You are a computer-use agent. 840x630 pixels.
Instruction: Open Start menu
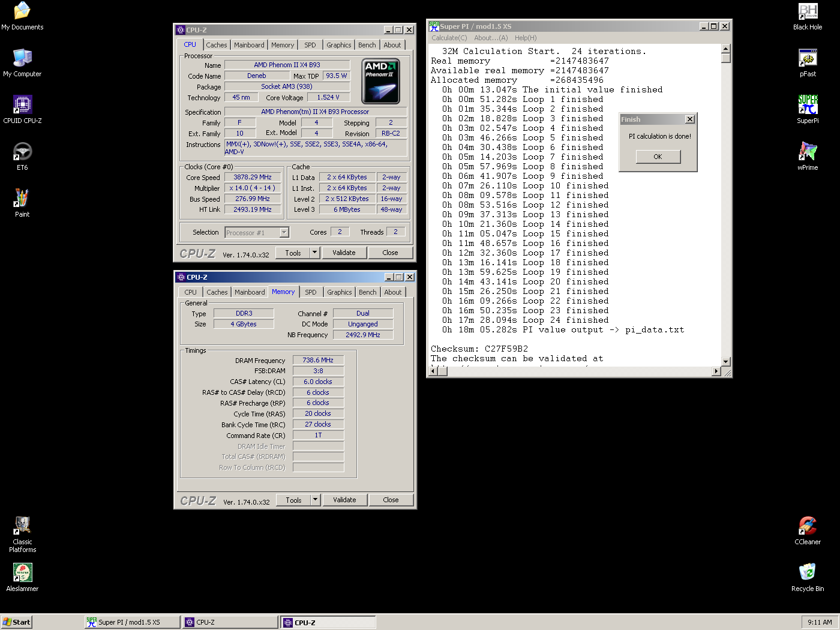pyautogui.click(x=16, y=622)
